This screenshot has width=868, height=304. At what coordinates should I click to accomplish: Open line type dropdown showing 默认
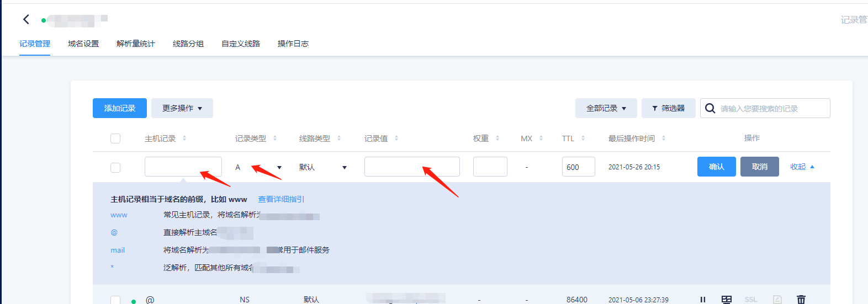coord(323,167)
